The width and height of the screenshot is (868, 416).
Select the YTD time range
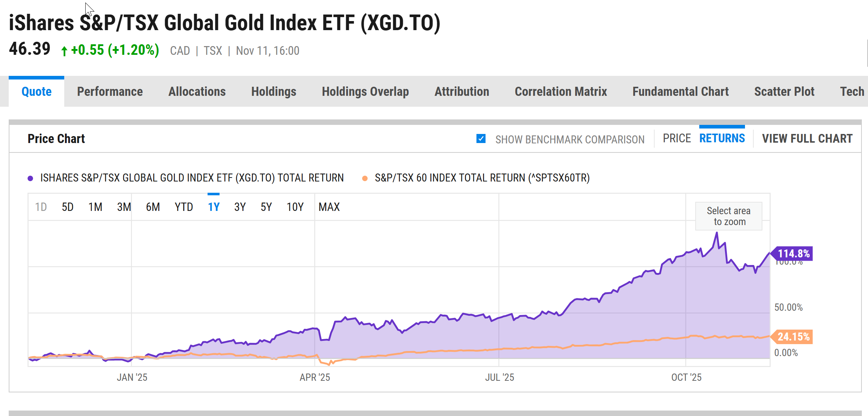[x=184, y=207]
